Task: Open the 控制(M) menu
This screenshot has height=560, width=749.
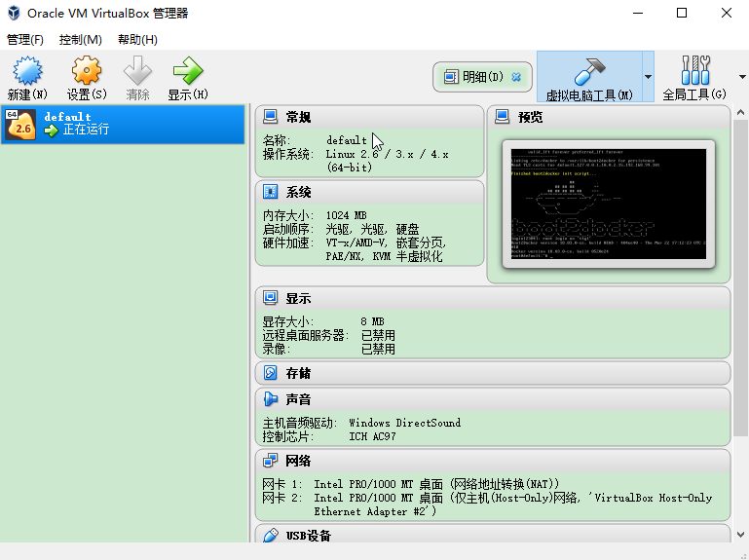Action: pos(80,40)
